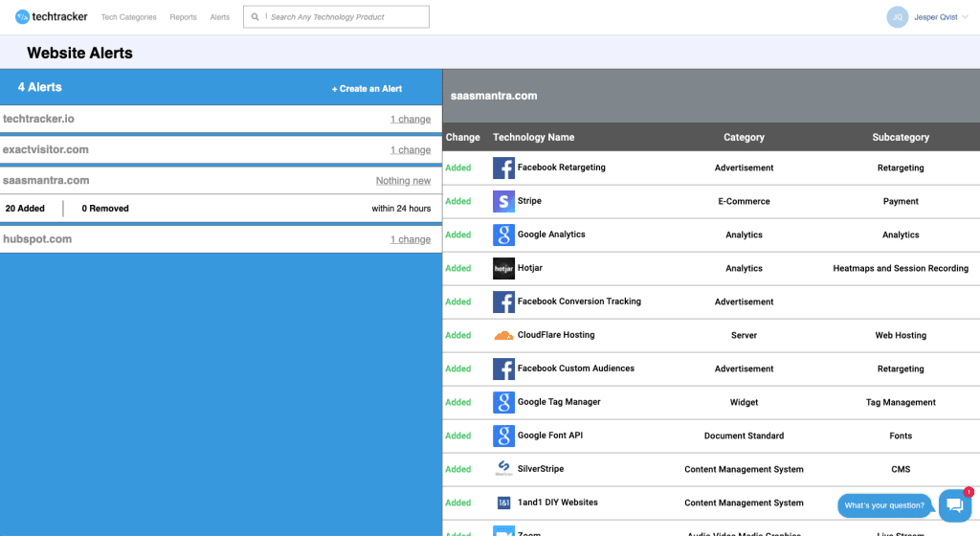Screen dimensions: 980x536
Task: Click the Technology Name column header
Action: 533,138
